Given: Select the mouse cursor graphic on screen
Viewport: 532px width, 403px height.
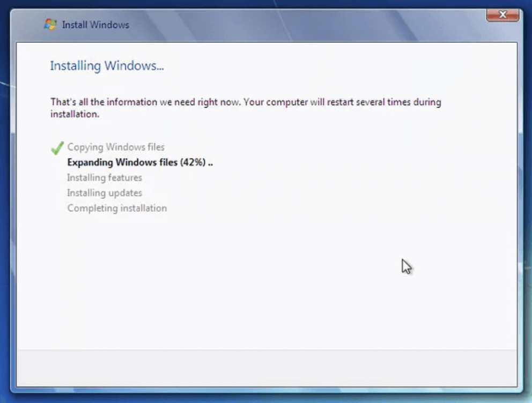Looking at the screenshot, I should [406, 266].
